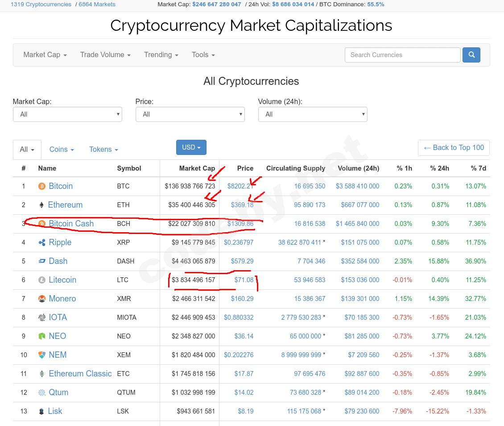The height and width of the screenshot is (426, 504).
Task: Click the 24h Vol total link
Action: pyautogui.click(x=293, y=4)
